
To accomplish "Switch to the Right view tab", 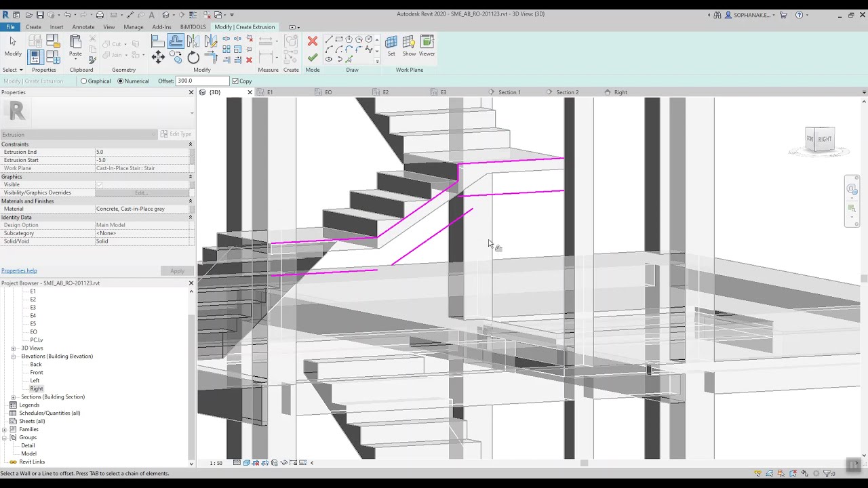I will click(x=620, y=92).
